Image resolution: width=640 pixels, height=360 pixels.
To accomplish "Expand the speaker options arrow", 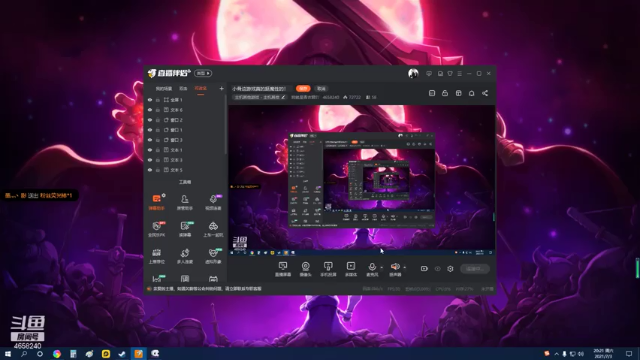I will click(x=404, y=268).
